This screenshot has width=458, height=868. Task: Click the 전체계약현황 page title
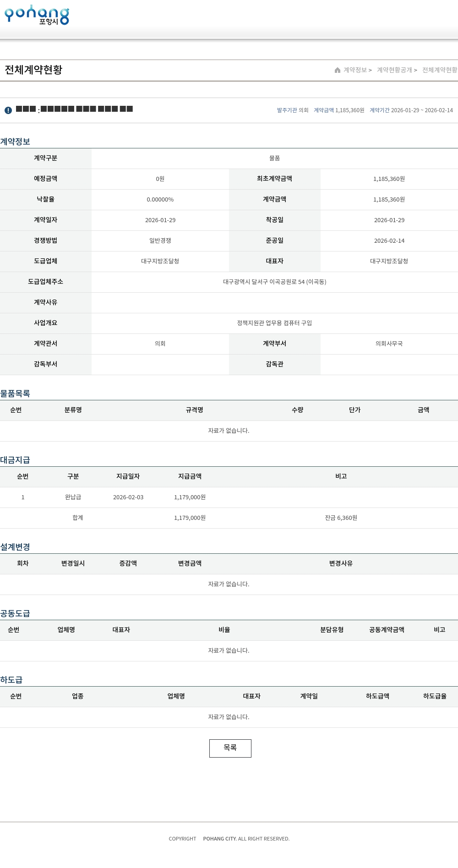pyautogui.click(x=33, y=70)
